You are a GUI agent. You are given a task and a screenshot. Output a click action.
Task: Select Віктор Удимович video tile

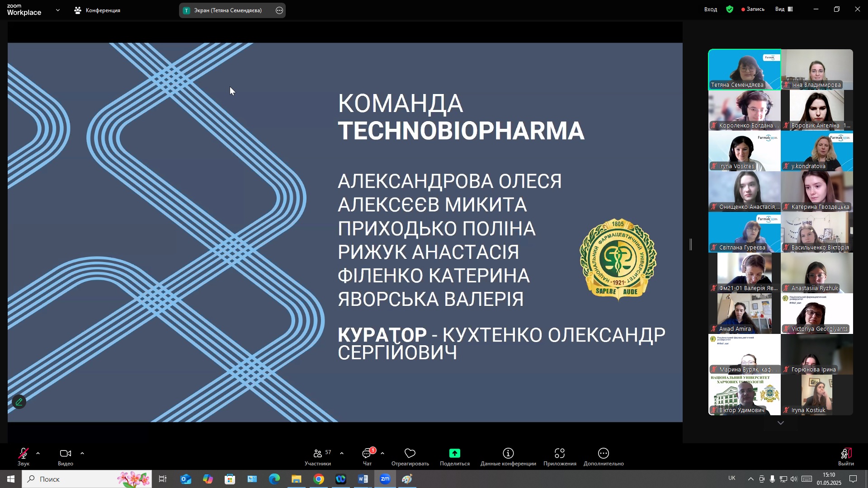(745, 395)
